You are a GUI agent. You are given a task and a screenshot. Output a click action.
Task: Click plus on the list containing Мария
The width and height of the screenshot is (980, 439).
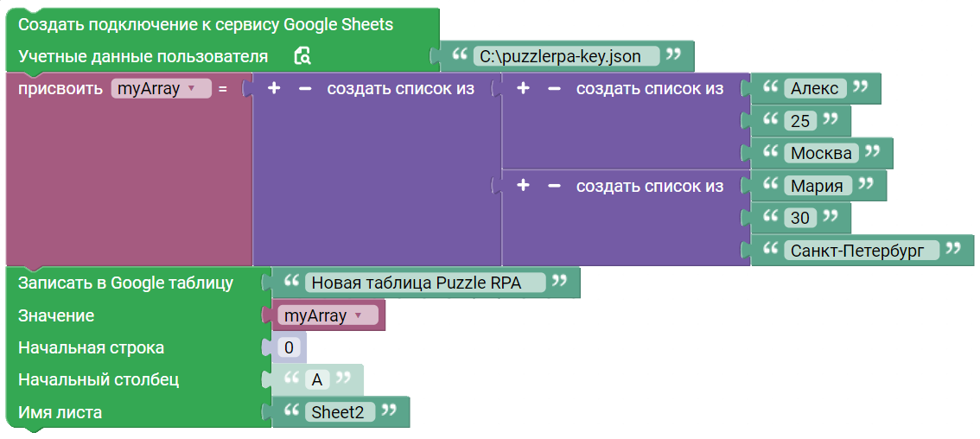click(x=523, y=186)
